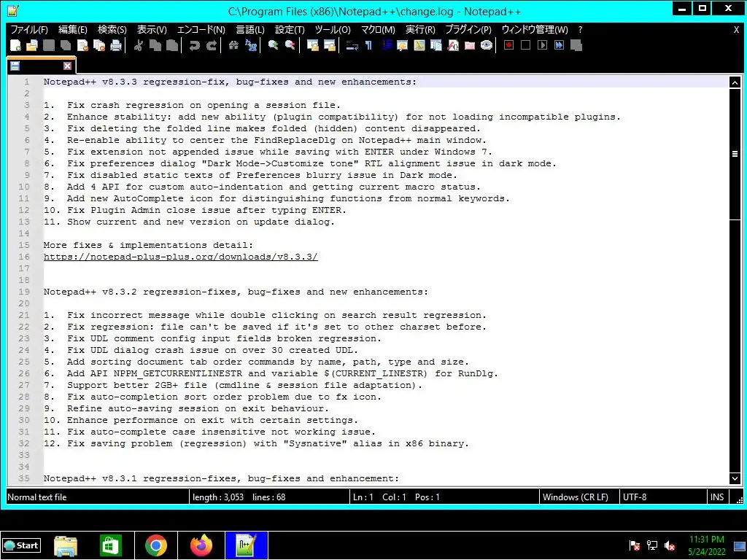Follow the notepad-plus-plus.org v8.3.3 download link

pos(181,257)
